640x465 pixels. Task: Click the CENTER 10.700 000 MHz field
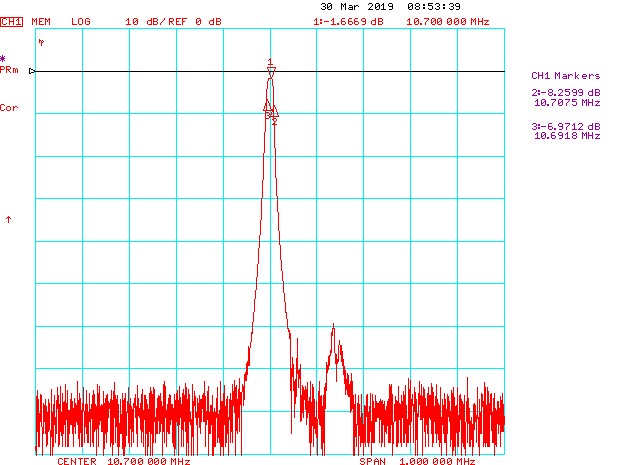point(123,461)
